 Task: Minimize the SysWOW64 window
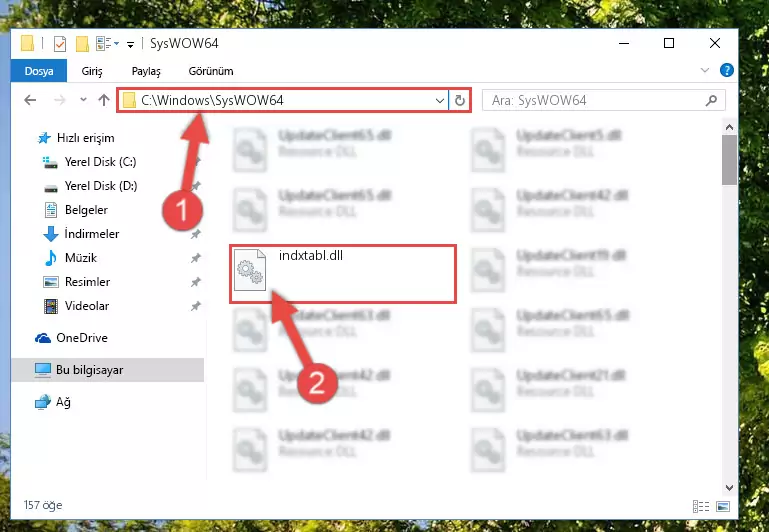624,43
